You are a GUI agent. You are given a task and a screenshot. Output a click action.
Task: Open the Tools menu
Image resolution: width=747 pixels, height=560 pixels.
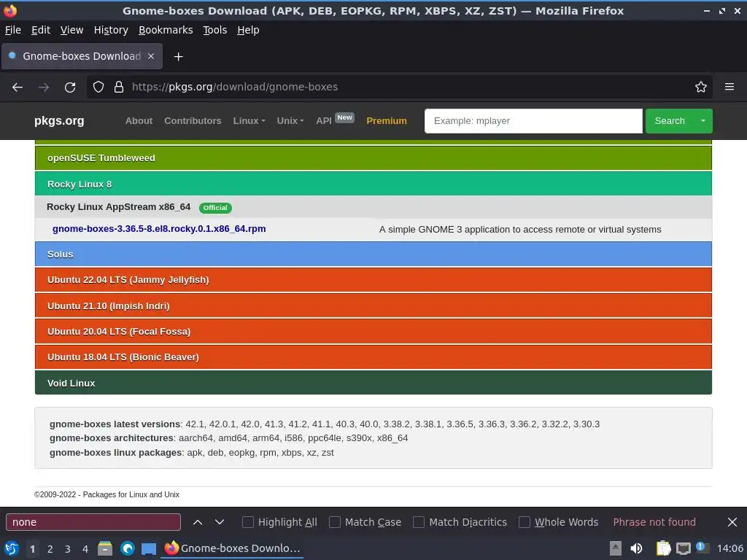point(215,30)
